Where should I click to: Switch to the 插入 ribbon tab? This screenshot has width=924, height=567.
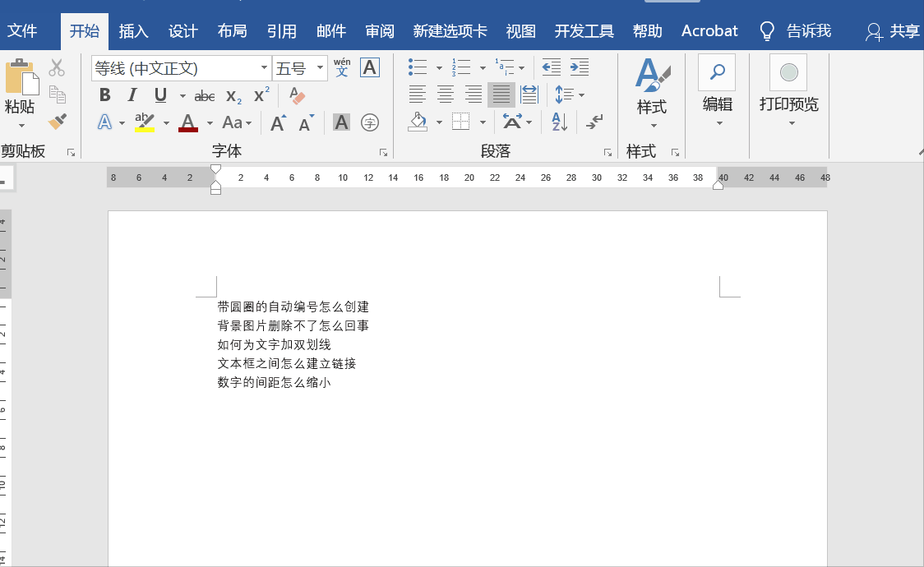coord(134,30)
